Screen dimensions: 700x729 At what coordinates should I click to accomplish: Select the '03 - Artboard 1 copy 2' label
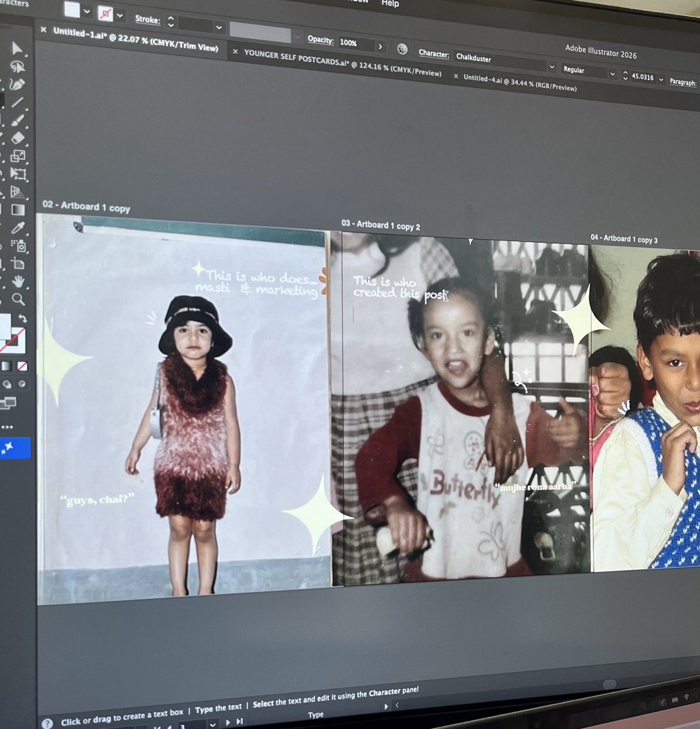tap(380, 225)
